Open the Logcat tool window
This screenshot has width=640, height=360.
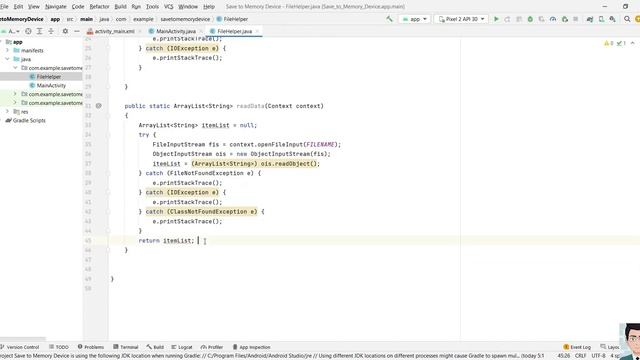pyautogui.click(x=182, y=347)
